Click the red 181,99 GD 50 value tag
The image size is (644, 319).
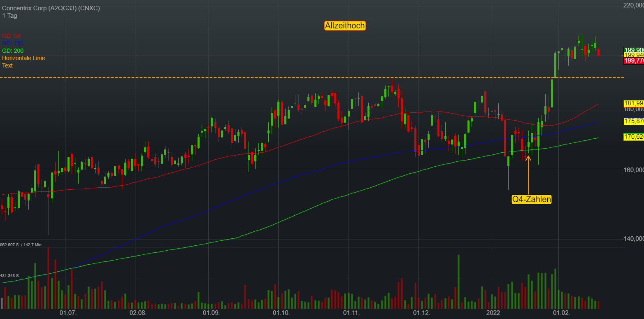point(634,103)
